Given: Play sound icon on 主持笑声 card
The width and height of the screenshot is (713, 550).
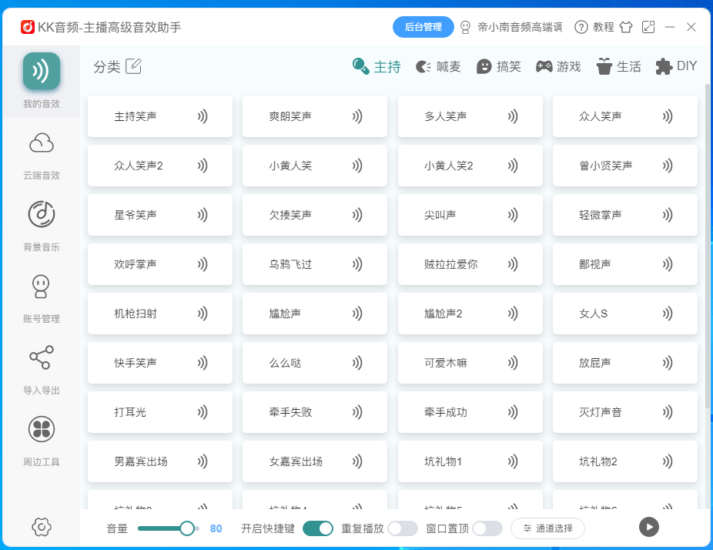Looking at the screenshot, I should coord(202,116).
